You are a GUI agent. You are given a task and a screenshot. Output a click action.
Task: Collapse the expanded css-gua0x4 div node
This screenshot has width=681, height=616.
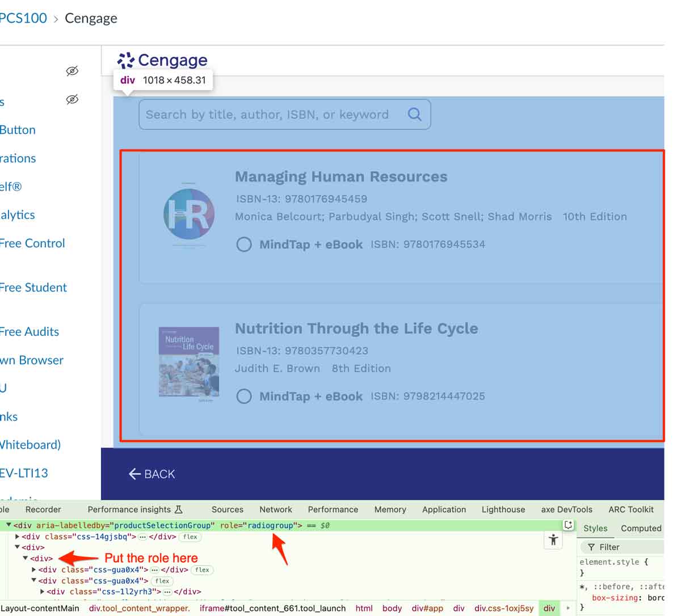[x=34, y=581]
